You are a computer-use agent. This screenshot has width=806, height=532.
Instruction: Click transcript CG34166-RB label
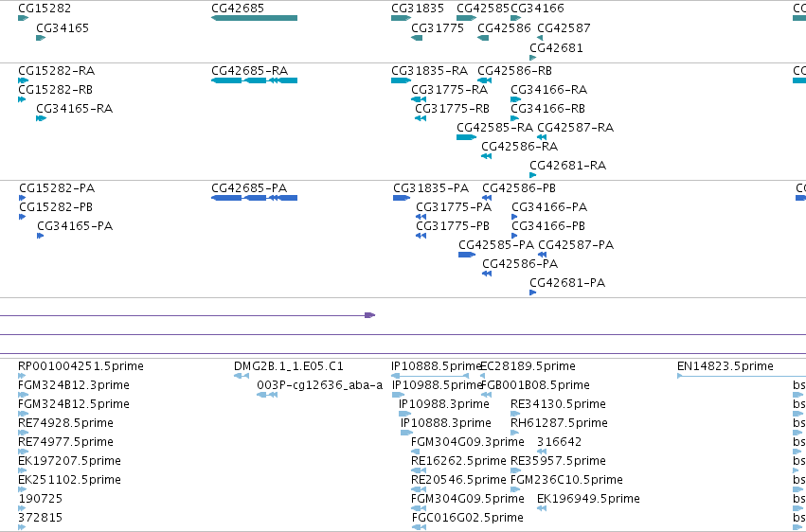(548, 109)
